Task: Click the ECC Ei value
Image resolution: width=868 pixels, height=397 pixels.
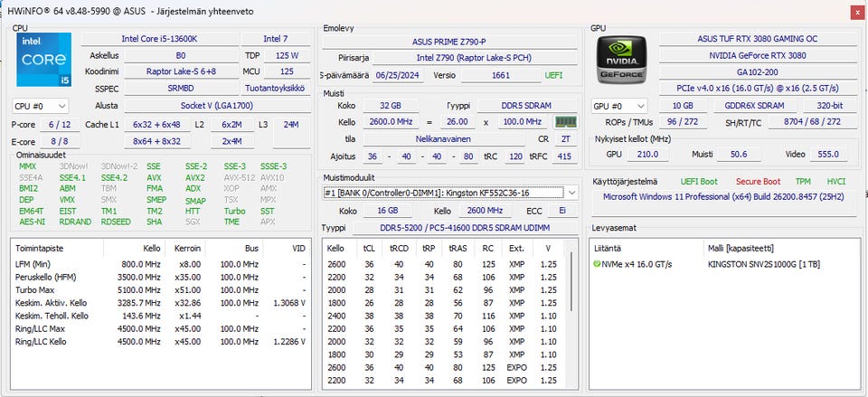Action: (561, 211)
